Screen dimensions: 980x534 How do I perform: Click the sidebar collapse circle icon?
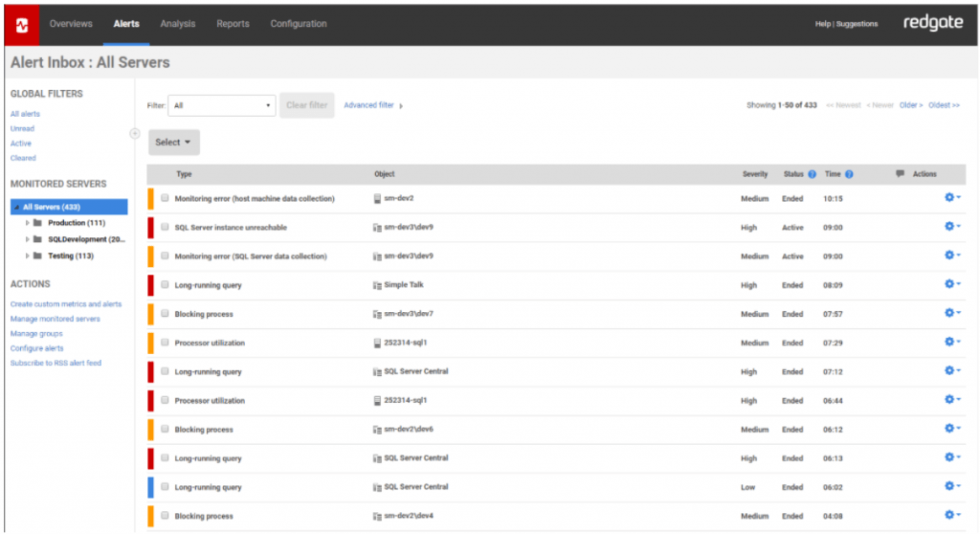(135, 133)
